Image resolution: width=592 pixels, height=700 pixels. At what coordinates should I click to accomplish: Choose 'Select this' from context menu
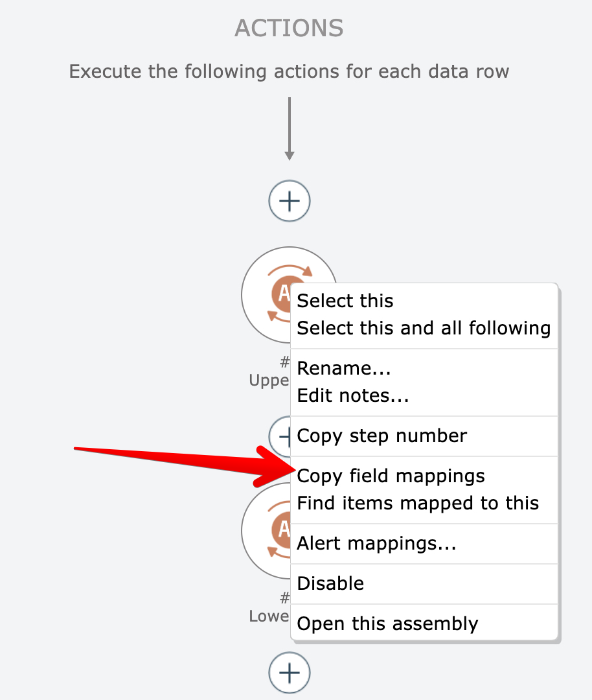[345, 301]
